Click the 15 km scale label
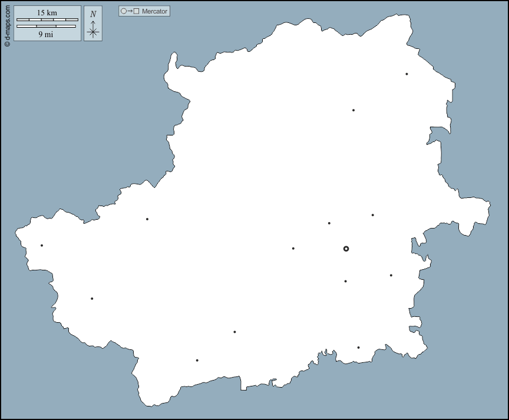This screenshot has height=420, width=509. coord(47,12)
